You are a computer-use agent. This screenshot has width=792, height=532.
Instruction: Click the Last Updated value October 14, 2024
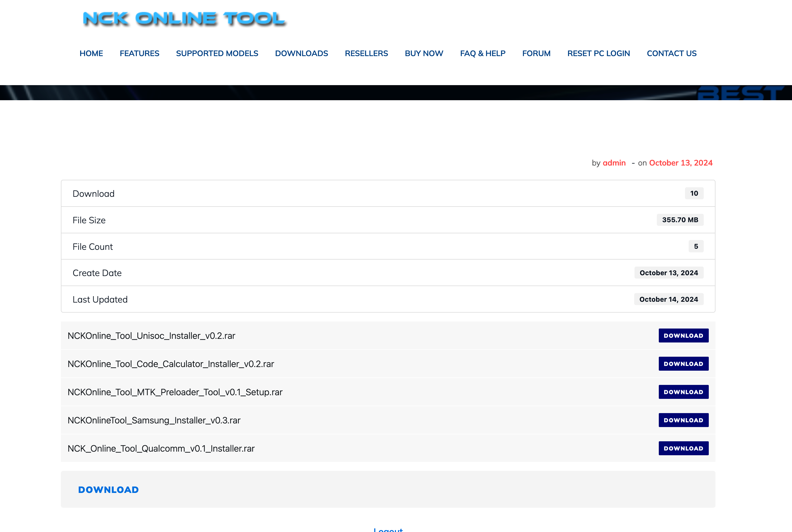669,299
